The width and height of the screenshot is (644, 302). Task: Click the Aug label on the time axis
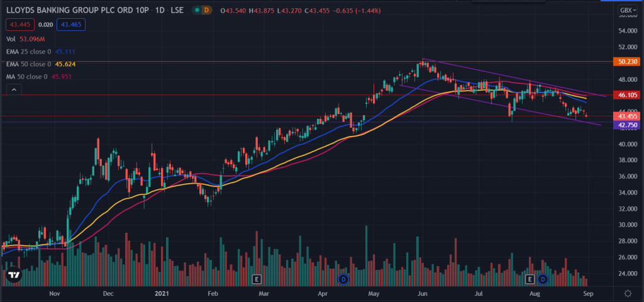[x=534, y=294]
